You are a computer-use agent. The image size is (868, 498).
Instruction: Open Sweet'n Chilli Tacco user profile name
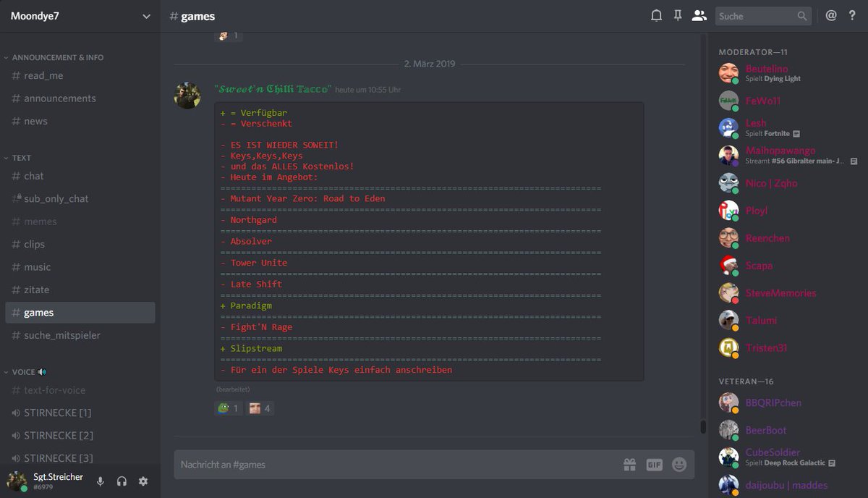click(x=273, y=89)
